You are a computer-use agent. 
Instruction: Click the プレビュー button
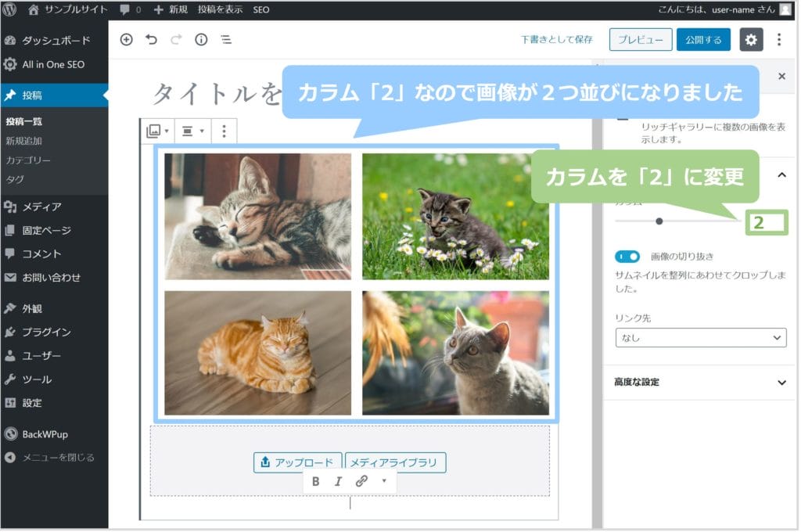pyautogui.click(x=640, y=40)
